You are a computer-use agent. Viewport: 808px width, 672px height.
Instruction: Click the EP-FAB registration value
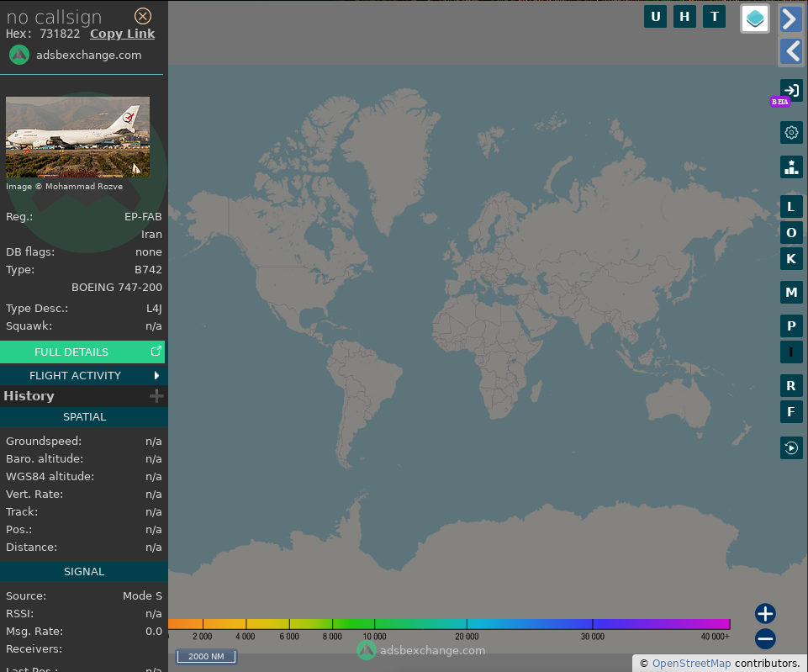pyautogui.click(x=143, y=217)
